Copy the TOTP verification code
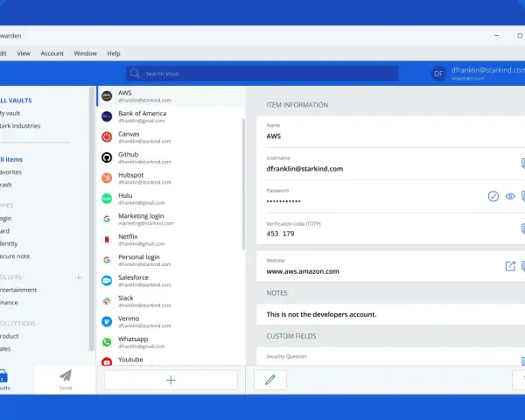This screenshot has width=525, height=420. (x=523, y=228)
